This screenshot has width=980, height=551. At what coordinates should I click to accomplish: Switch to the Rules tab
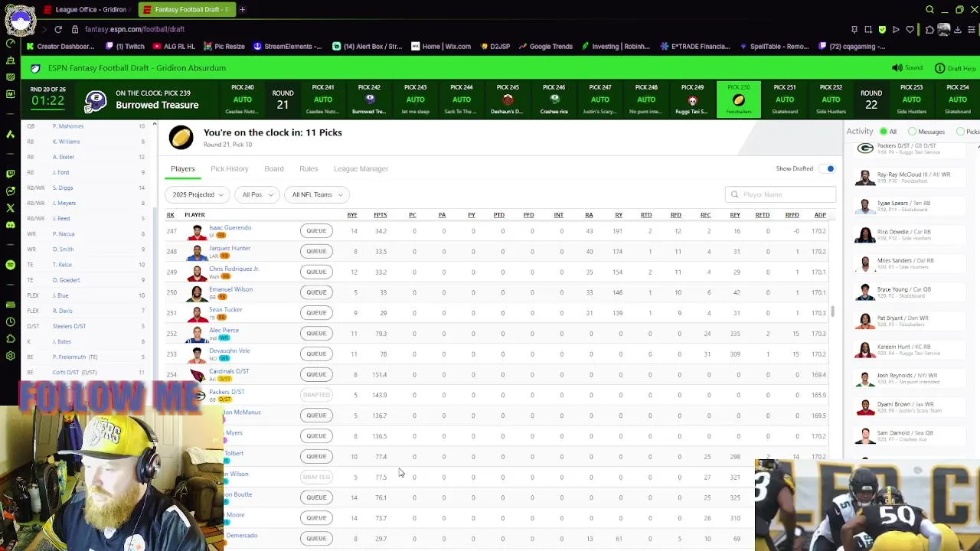pos(309,168)
